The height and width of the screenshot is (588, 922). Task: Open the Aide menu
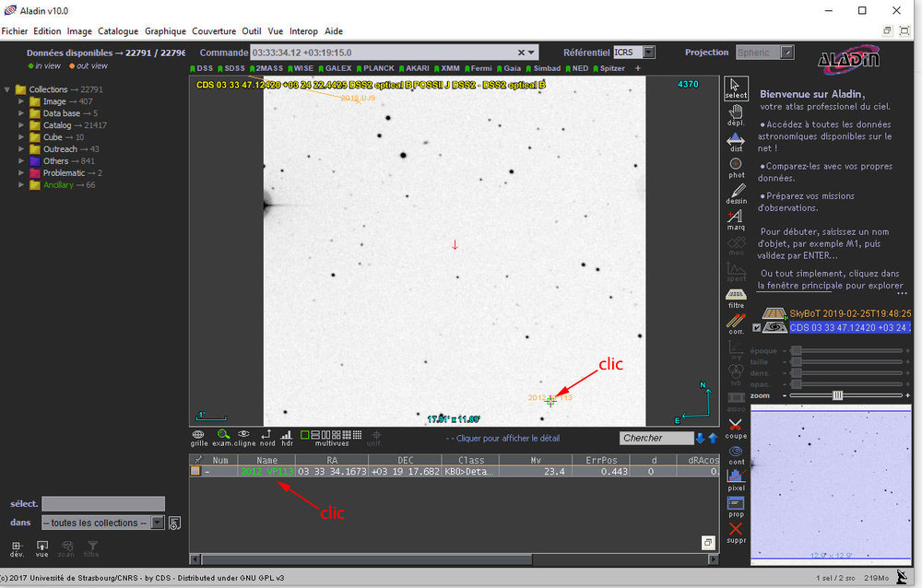[334, 31]
